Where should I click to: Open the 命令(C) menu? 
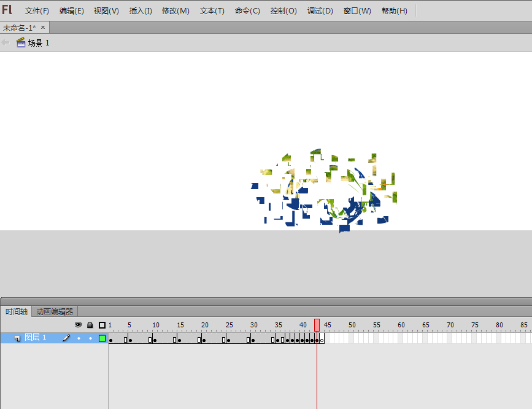tap(247, 11)
